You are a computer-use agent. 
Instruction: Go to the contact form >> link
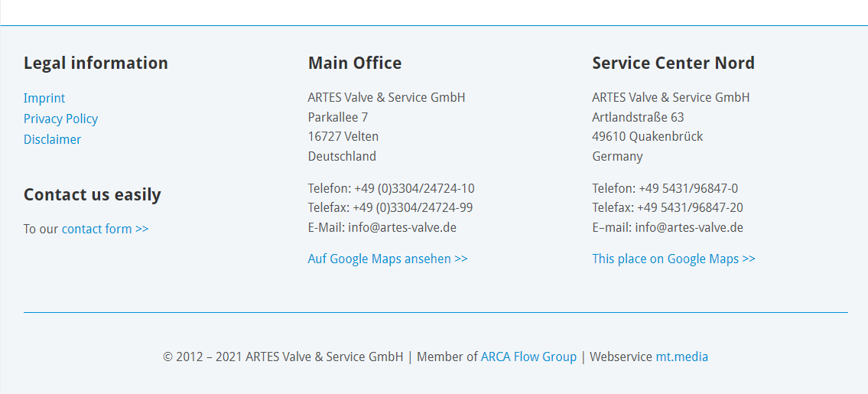[106, 229]
